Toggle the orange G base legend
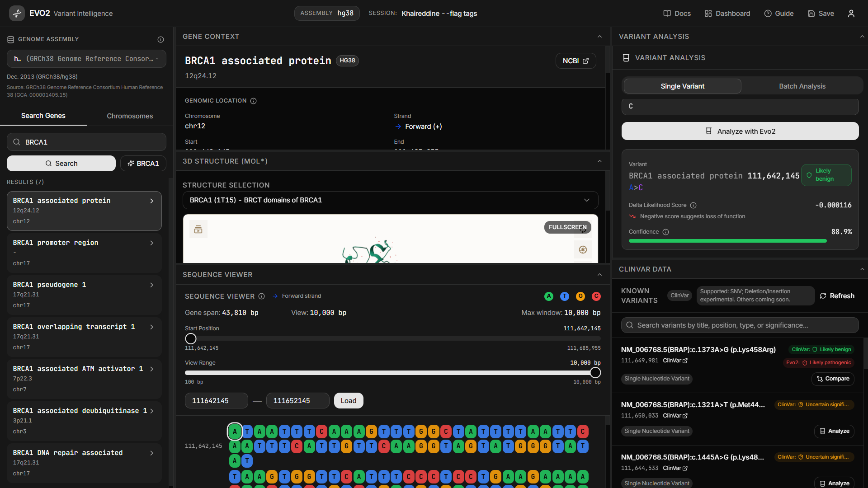Image resolution: width=868 pixels, height=488 pixels. 580,296
